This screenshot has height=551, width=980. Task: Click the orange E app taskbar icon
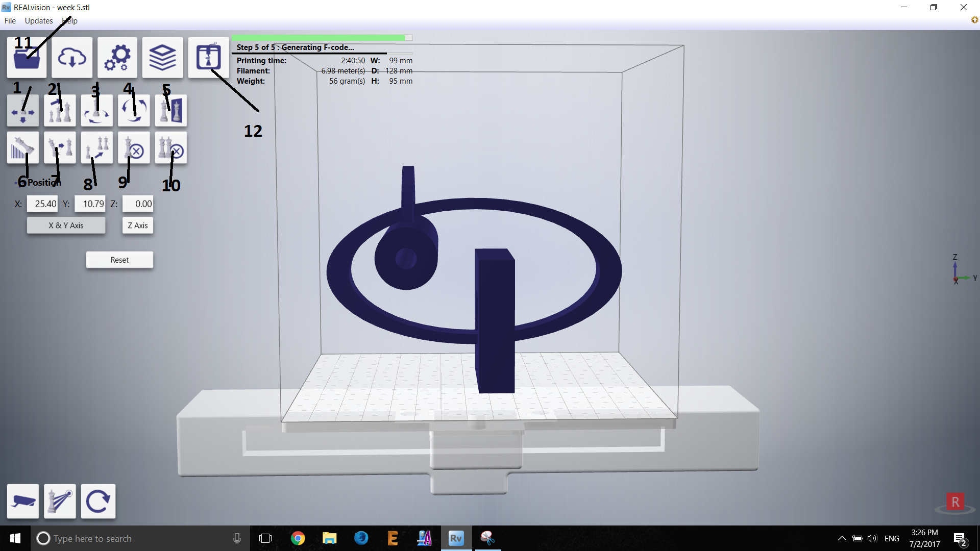point(393,538)
